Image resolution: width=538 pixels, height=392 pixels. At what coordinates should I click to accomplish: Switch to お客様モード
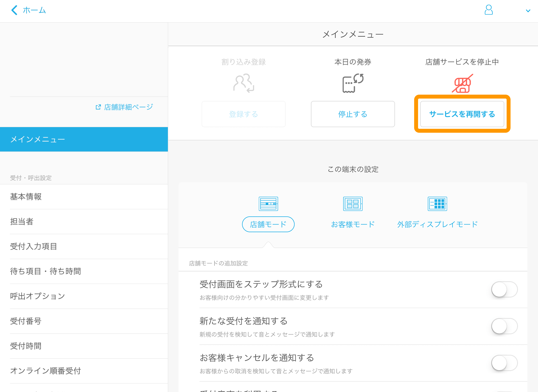click(353, 224)
